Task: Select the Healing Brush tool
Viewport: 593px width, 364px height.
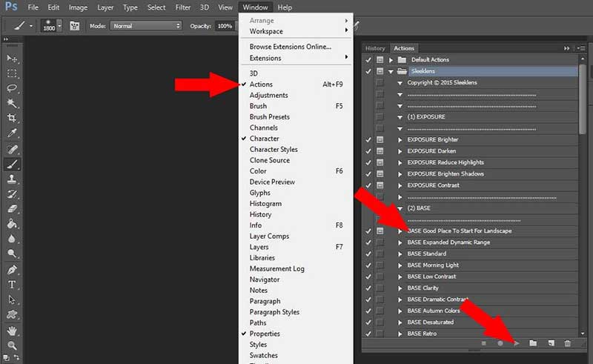Action: [x=12, y=149]
